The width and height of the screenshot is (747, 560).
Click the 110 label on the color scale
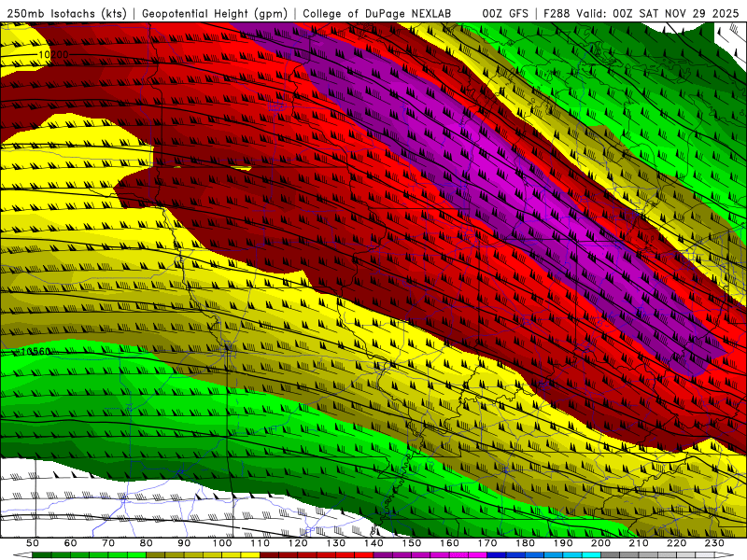point(261,543)
